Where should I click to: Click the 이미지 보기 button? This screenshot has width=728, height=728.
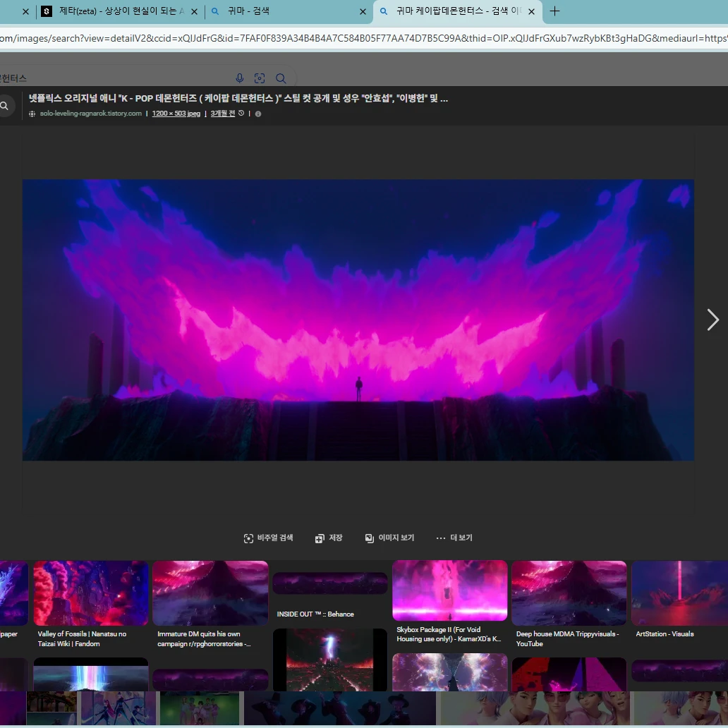(x=389, y=538)
